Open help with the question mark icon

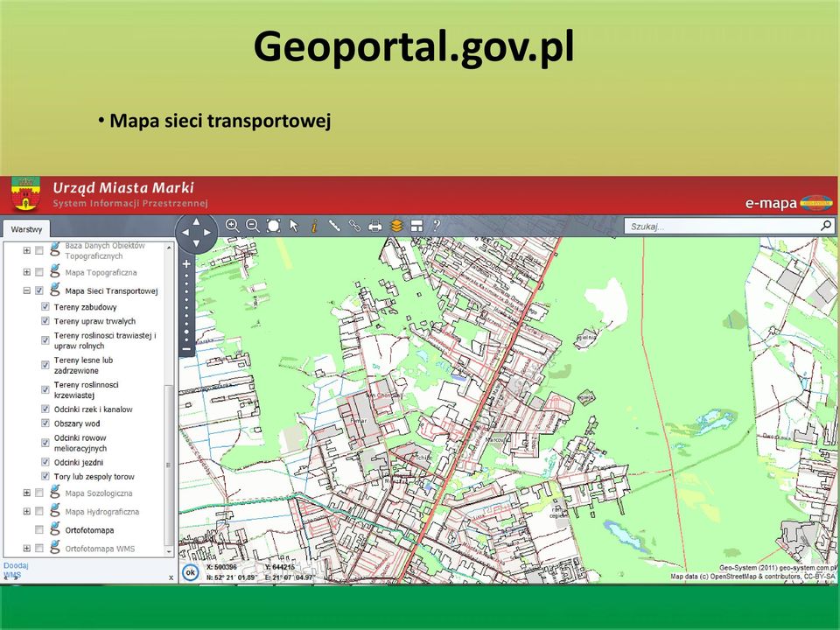[437, 226]
